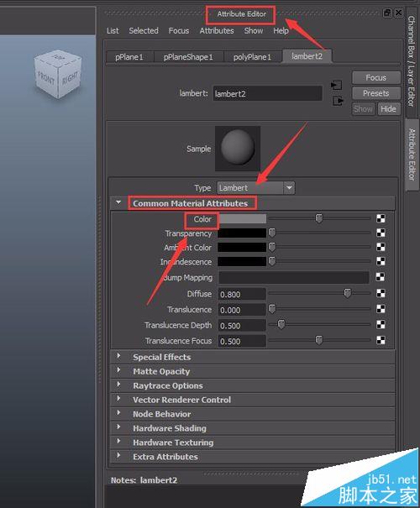The image size is (420, 508).
Task: Click the Translucence slider handle
Action: click(x=272, y=309)
